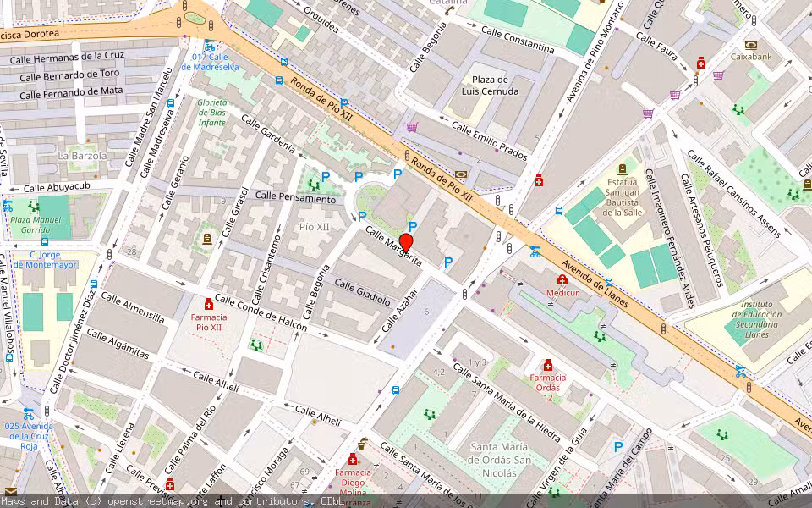The image size is (812, 508).
Task: Select the Calle Bernardo de Toro label
Action: tap(69, 75)
